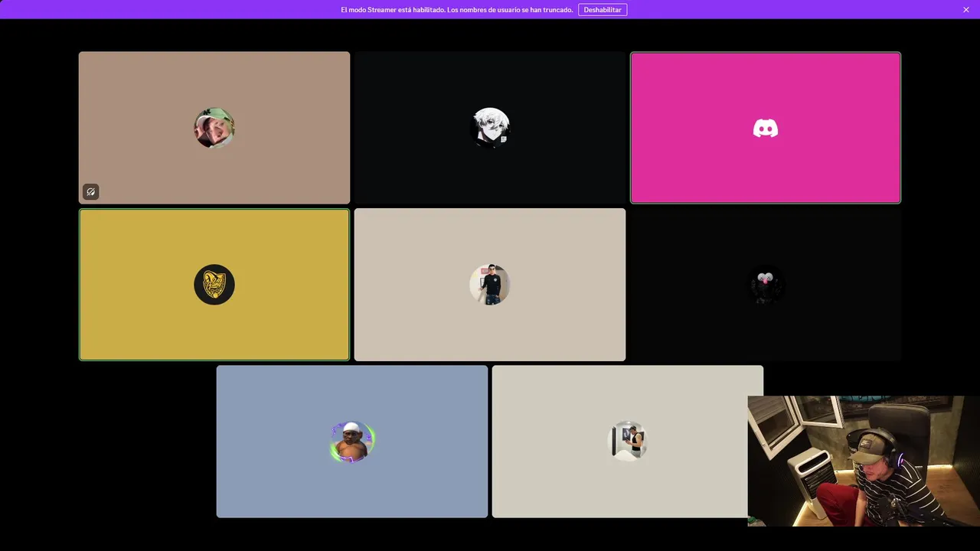
Task: Click the muted microphone icon on tan tile
Action: pos(91,192)
